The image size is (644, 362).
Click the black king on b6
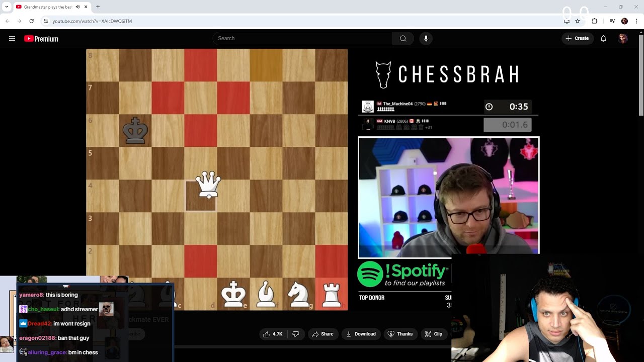135,130
